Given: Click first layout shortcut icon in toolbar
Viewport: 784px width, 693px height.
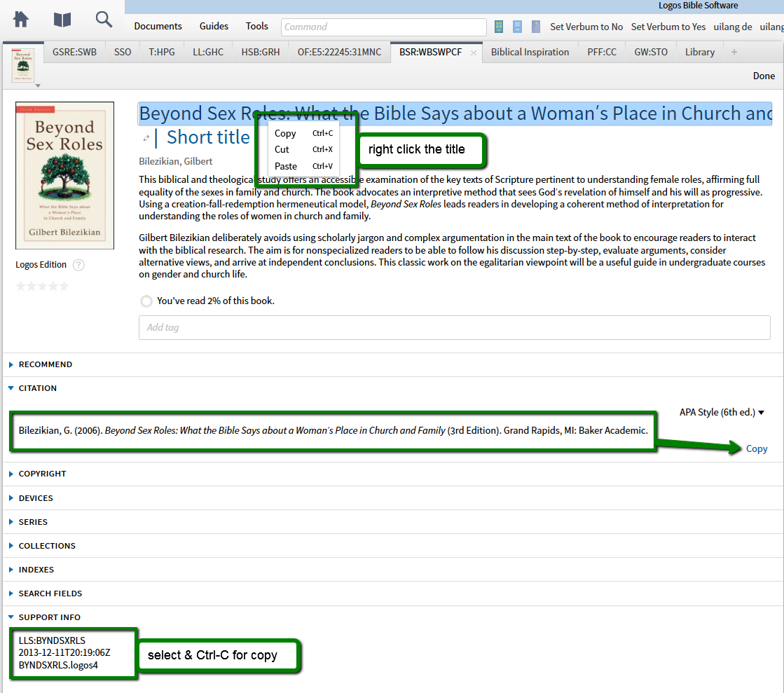Looking at the screenshot, I should [x=499, y=27].
